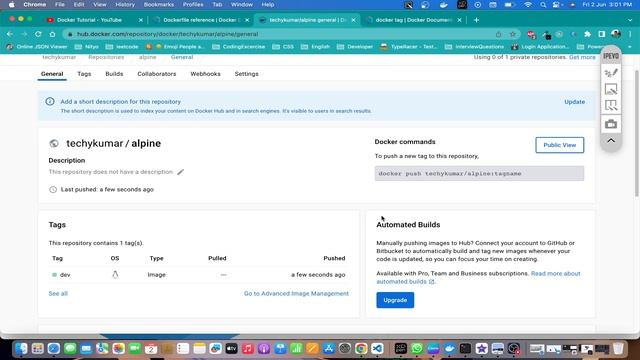This screenshot has width=640, height=360.
Task: Click the Upgrade button
Action: [x=395, y=300]
